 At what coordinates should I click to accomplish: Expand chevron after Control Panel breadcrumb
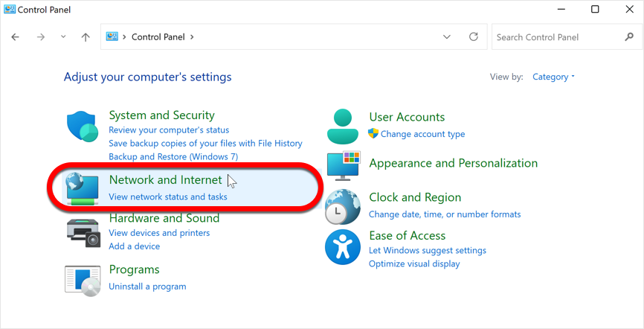pyautogui.click(x=191, y=37)
